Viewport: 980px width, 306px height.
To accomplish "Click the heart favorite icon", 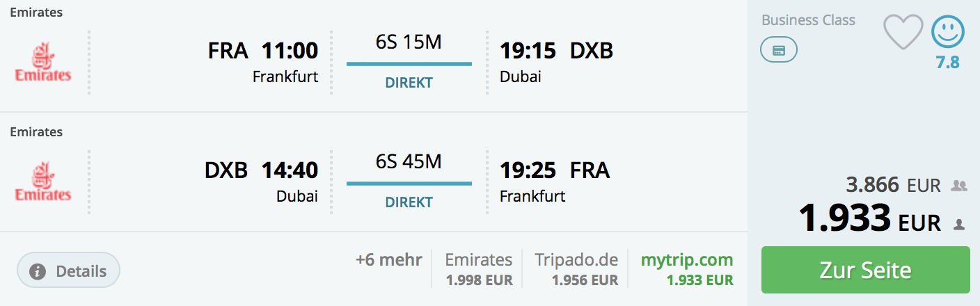I will (903, 33).
